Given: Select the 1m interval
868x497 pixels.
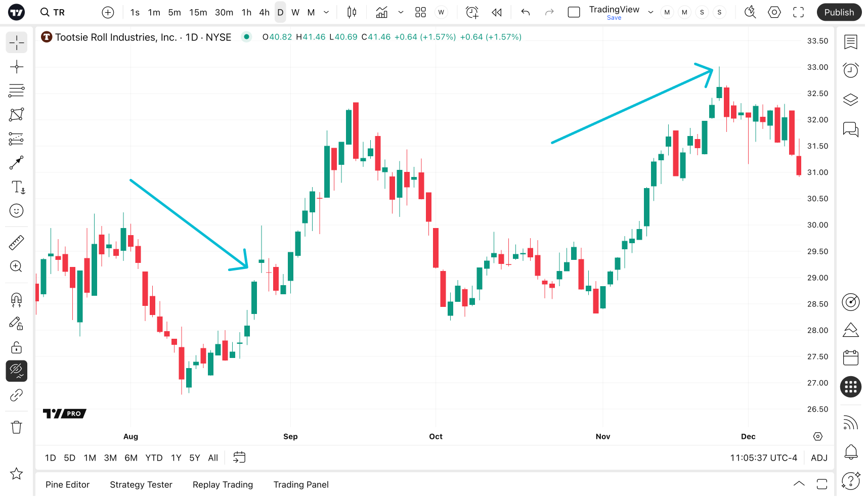Looking at the screenshot, I should point(154,12).
